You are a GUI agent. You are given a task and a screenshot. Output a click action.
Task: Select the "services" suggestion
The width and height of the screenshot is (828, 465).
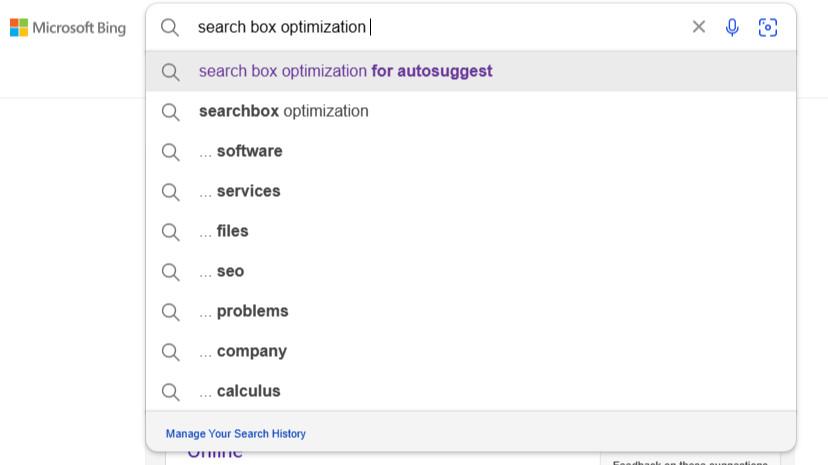tap(248, 191)
